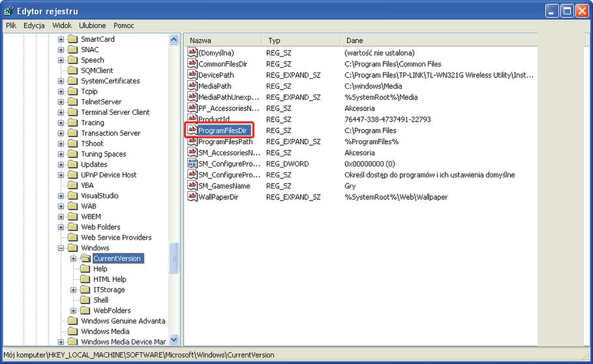Expand the Tcpip key
The width and height of the screenshot is (593, 364).
pyautogui.click(x=61, y=91)
